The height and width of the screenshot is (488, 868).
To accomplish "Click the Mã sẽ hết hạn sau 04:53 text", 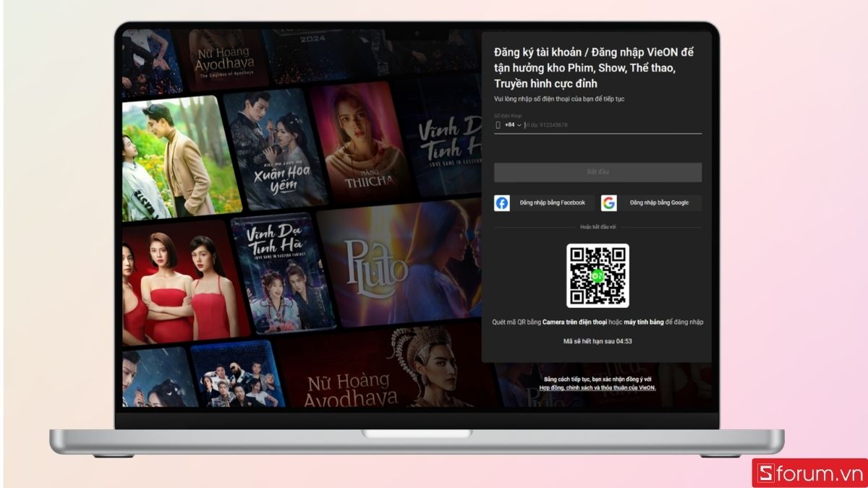I will (597, 341).
